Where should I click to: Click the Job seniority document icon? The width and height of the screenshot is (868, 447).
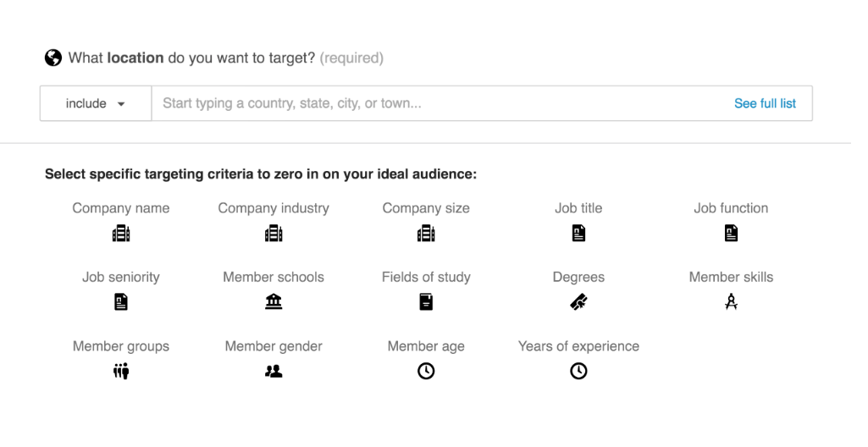pos(121,302)
